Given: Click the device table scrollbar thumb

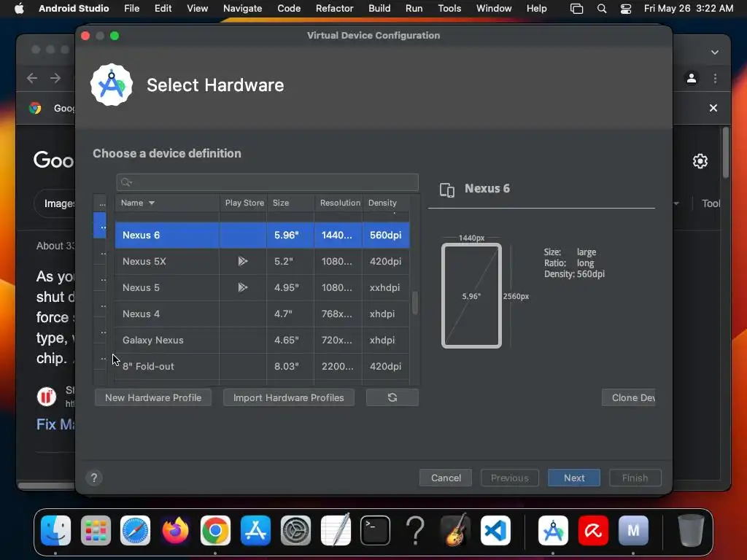Looking at the screenshot, I should [415, 303].
